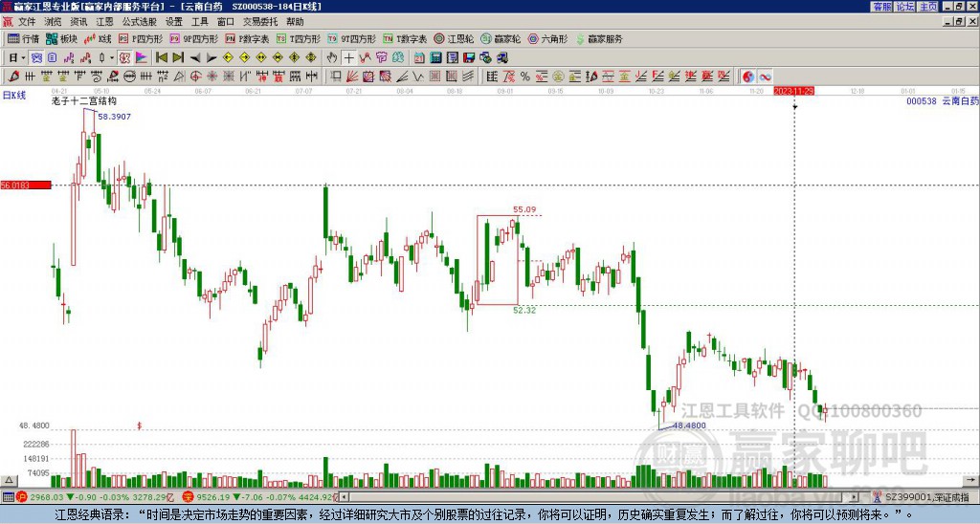Toggle the blue highlighted butterfly icon

(37, 57)
